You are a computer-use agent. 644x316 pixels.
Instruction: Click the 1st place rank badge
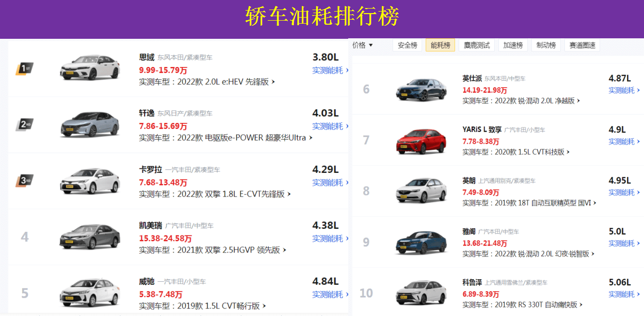24,69
